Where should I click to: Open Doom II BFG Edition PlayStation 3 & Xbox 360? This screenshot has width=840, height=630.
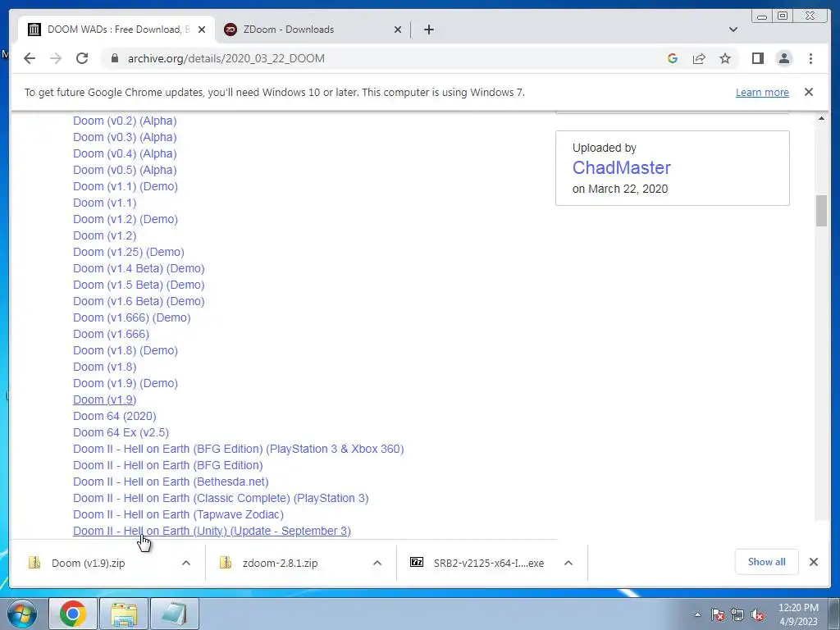pos(239,449)
